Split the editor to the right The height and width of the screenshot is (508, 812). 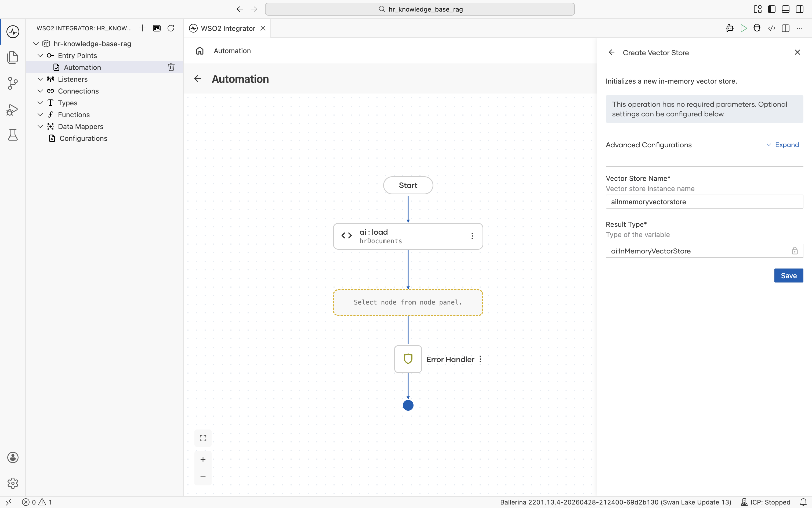click(785, 28)
